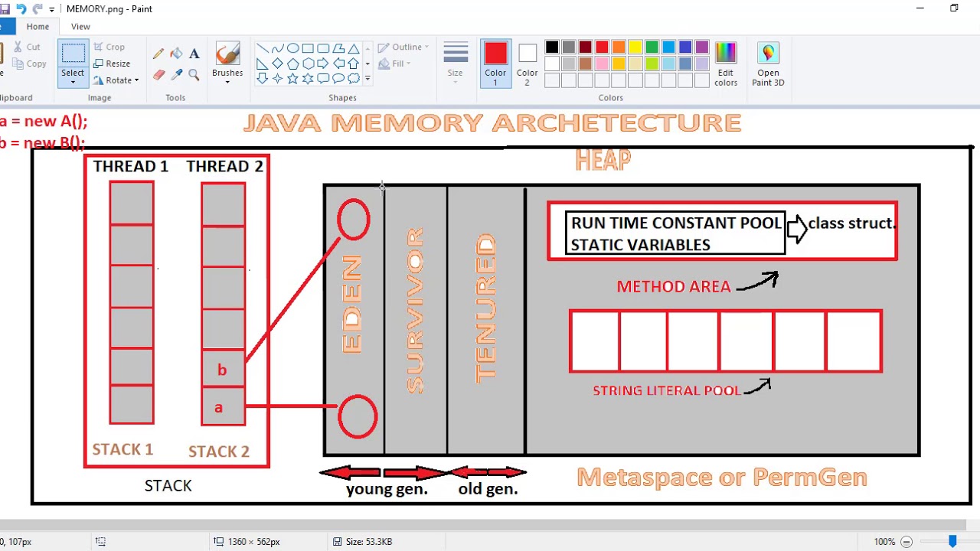Click the Save icon in quick access
Viewport: 980px width, 551px height.
pyautogui.click(x=5, y=9)
